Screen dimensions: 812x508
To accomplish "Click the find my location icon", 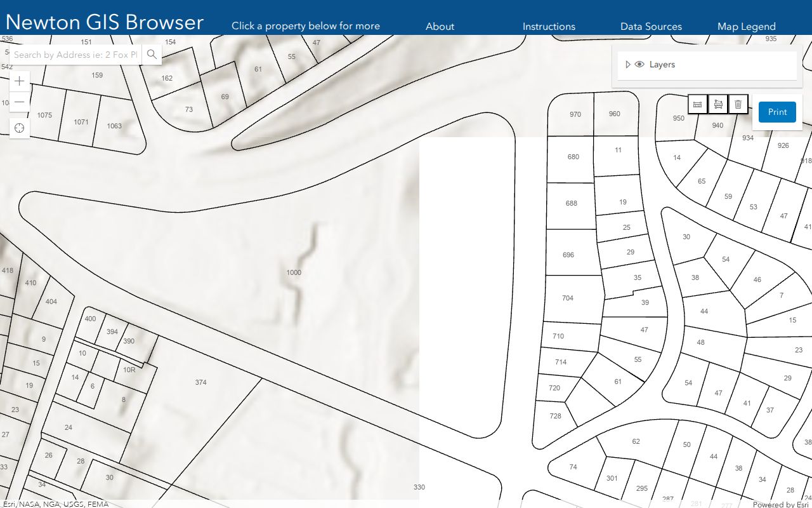I will [20, 128].
